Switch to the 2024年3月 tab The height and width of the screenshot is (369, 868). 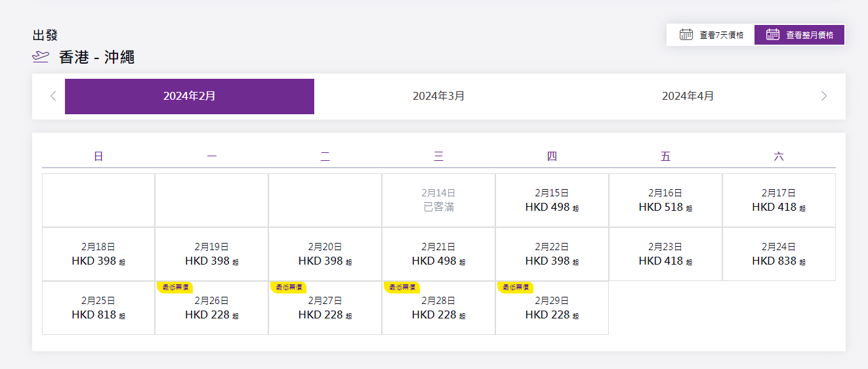[x=438, y=97]
